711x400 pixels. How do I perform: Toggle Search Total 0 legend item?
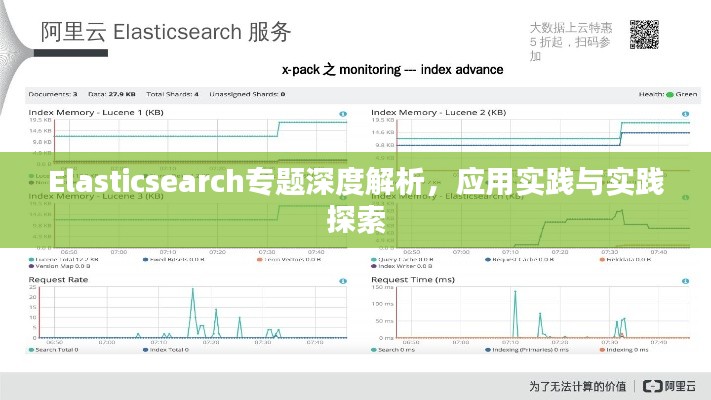54,350
